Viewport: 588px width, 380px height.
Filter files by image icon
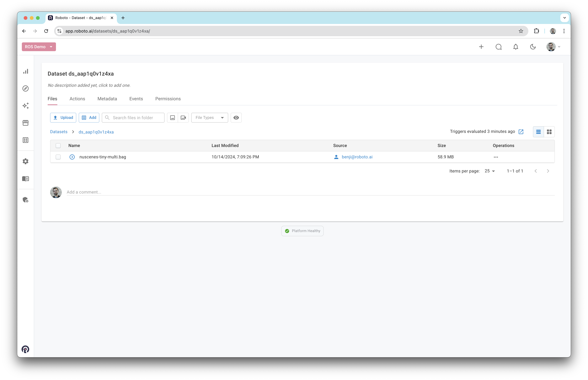tap(172, 118)
